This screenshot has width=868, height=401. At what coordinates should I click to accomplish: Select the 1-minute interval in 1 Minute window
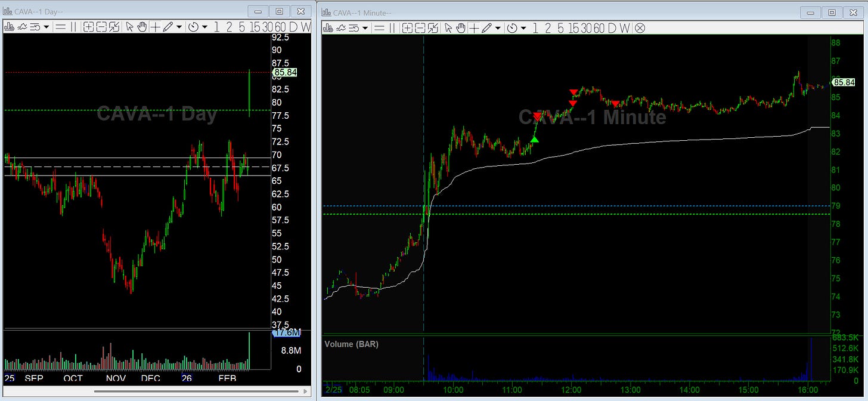[x=535, y=27]
